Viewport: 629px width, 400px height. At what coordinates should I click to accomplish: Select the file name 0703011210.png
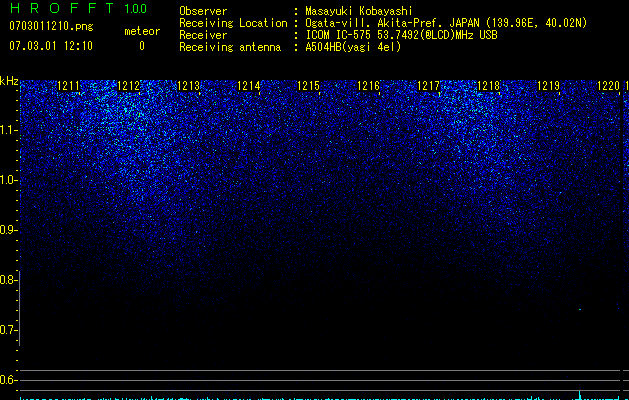[x=51, y=26]
